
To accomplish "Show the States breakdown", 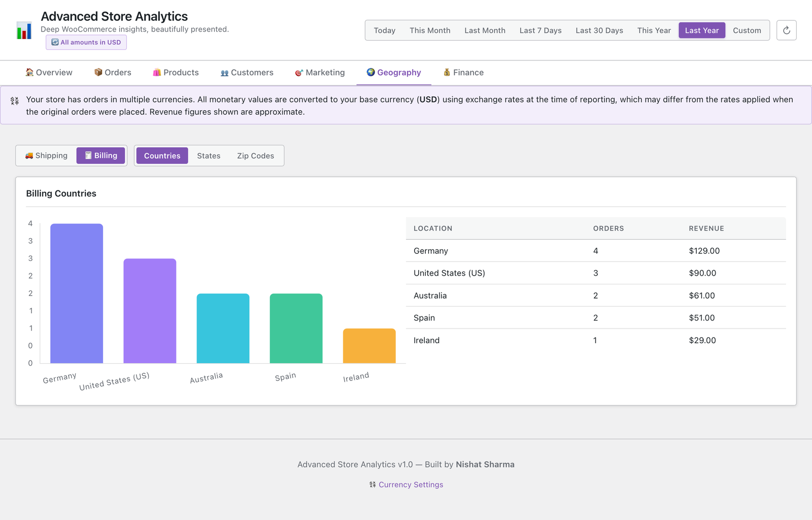I will coord(209,156).
